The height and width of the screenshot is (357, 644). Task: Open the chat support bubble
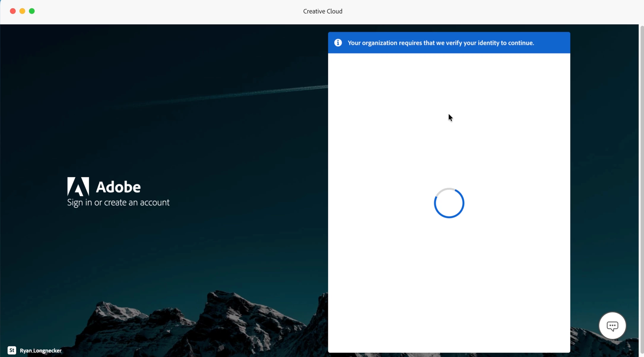(x=612, y=326)
